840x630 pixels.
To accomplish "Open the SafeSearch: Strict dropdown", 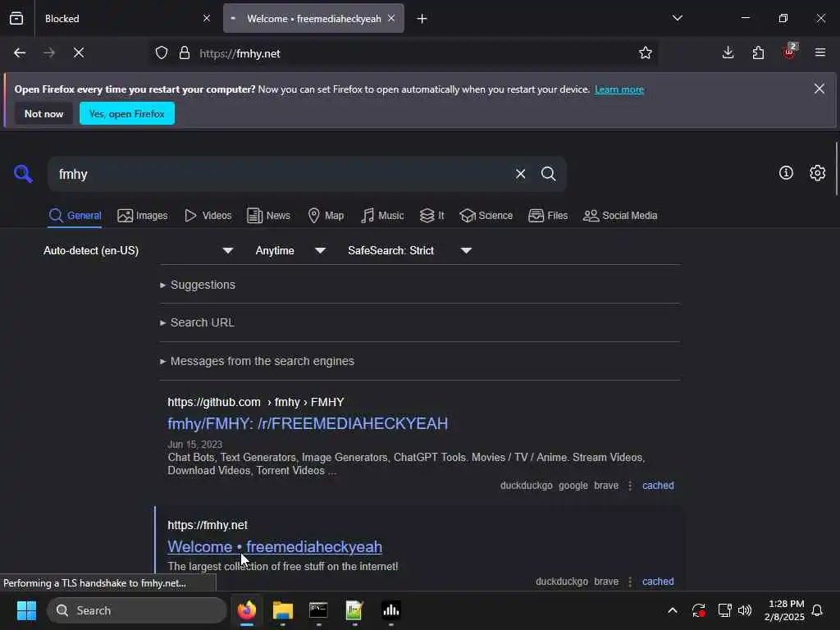I will tap(409, 250).
